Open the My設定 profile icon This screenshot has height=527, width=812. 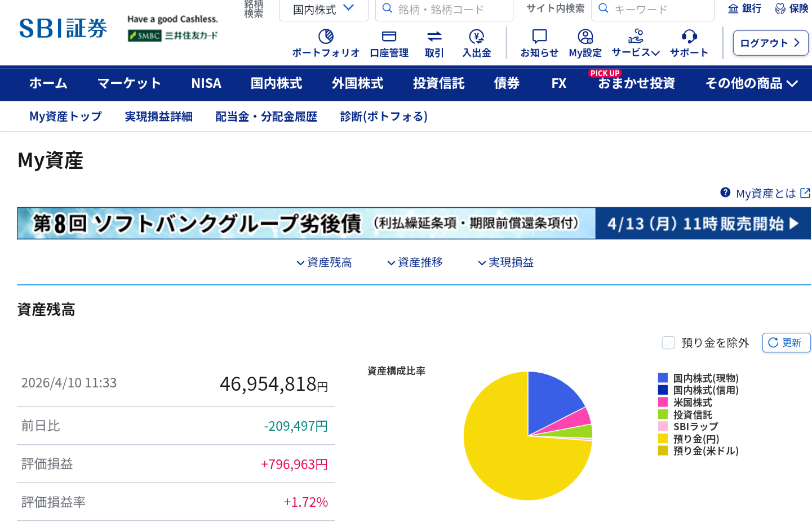pyautogui.click(x=585, y=37)
